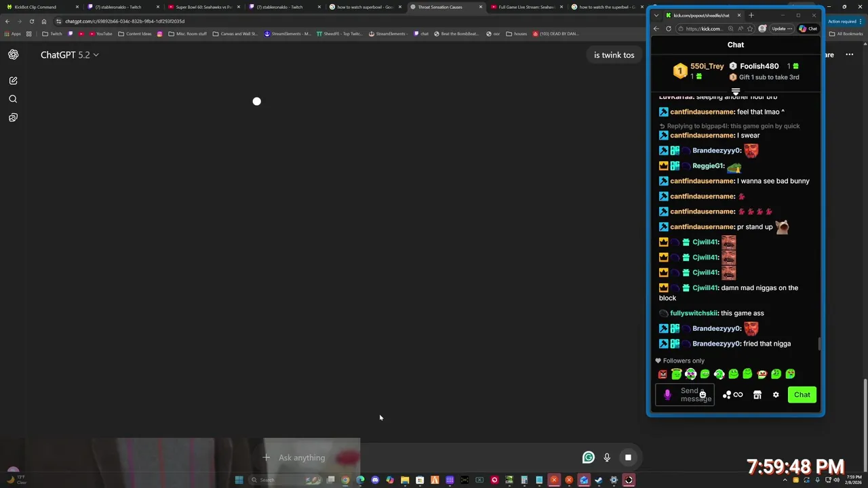Click the Update button in Edge toolbar
This screenshot has width=868, height=488.
[782, 28]
